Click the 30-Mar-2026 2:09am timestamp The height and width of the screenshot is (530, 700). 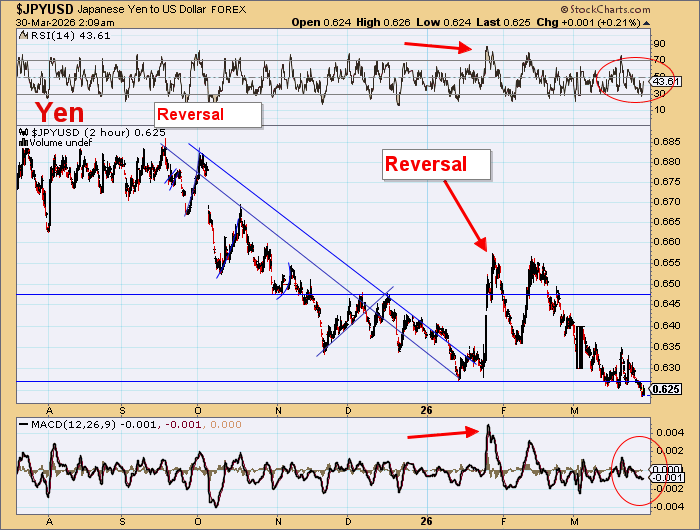pyautogui.click(x=54, y=21)
